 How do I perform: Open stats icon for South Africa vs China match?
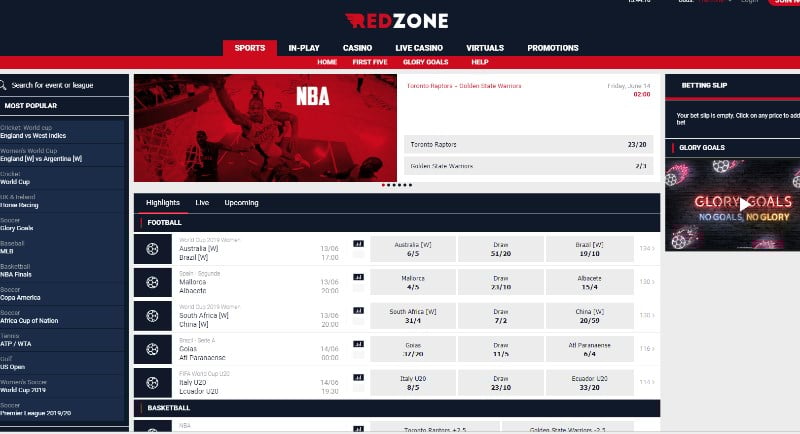[x=359, y=311]
